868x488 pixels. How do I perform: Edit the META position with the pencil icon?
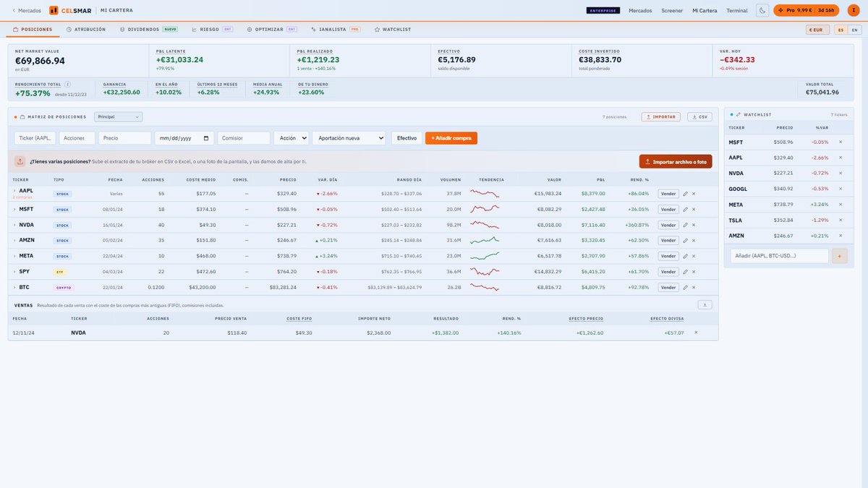685,256
